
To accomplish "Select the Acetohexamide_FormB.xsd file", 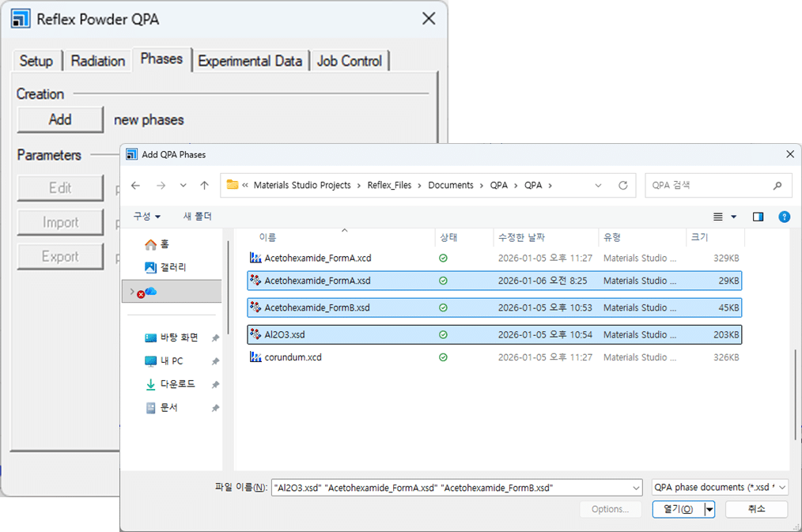I will tap(494, 308).
